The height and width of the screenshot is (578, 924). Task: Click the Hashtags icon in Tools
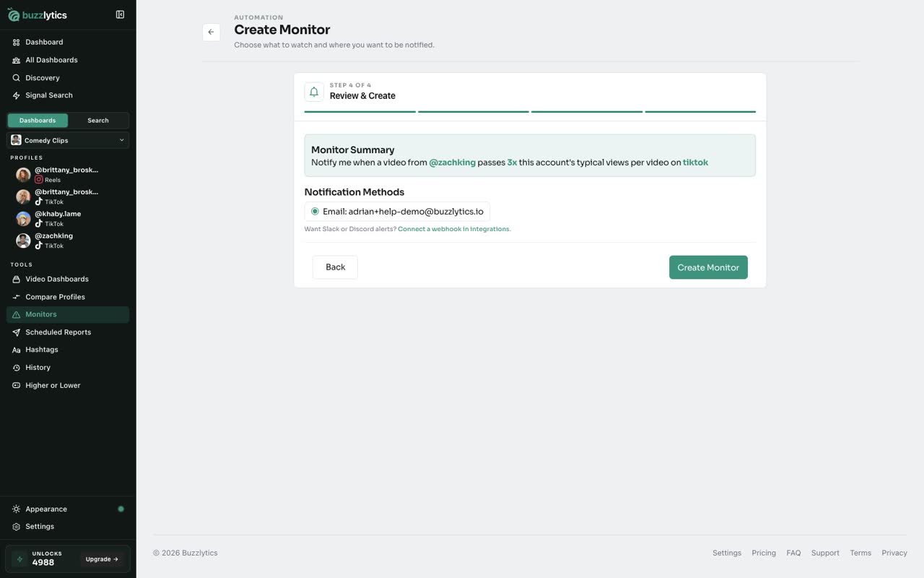click(x=16, y=350)
